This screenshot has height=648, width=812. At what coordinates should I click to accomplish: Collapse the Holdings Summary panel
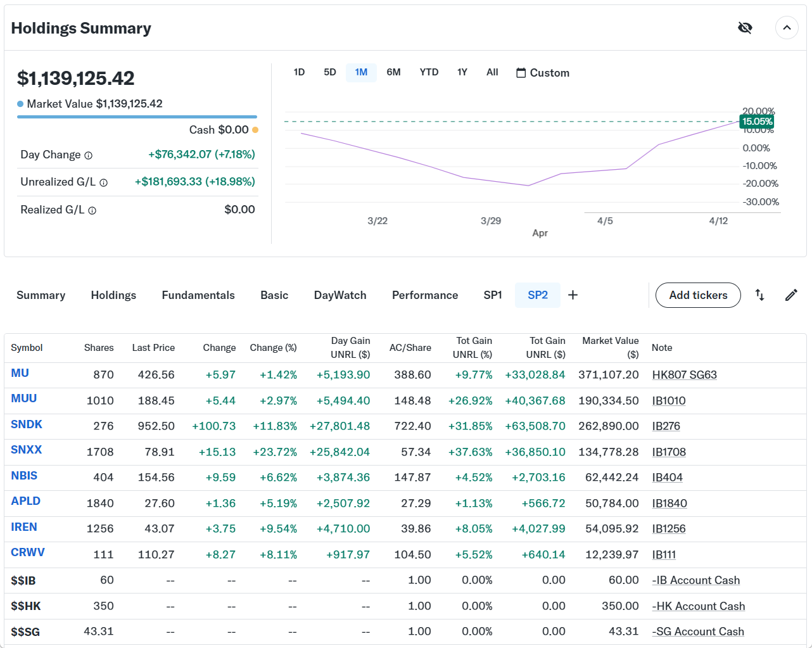point(786,28)
